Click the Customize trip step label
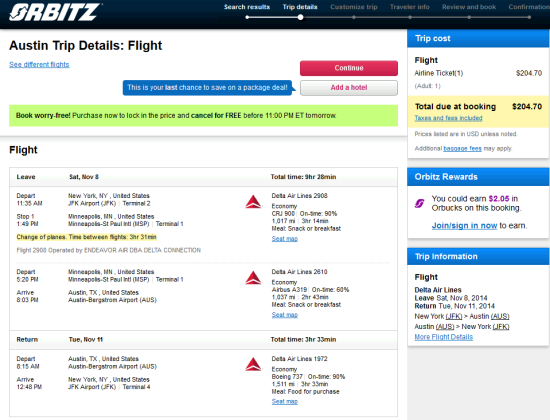Image resolution: width=550 pixels, height=420 pixels. point(354,7)
